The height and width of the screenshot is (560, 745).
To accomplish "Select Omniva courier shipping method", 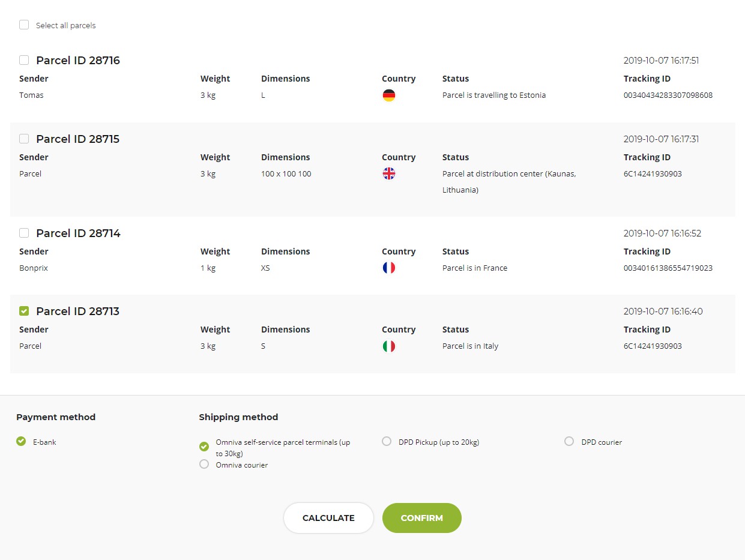I will 204,465.
